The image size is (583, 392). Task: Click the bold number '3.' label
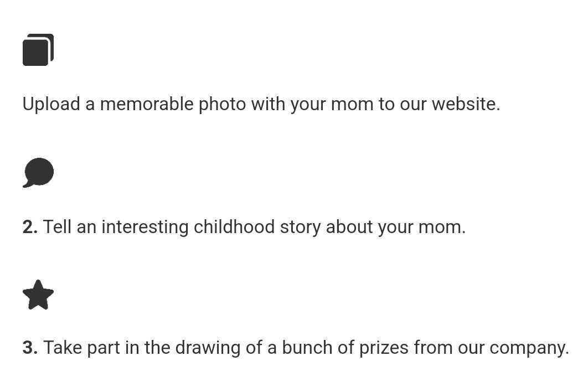pyautogui.click(x=30, y=348)
